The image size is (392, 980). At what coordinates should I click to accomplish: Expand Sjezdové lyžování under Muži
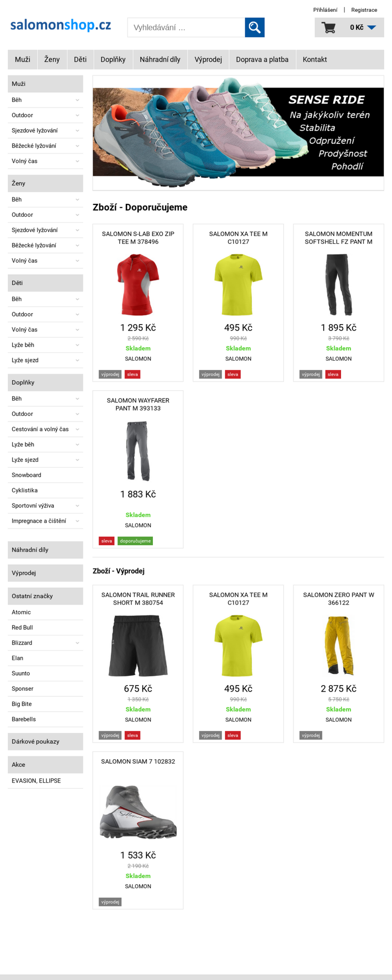click(x=78, y=131)
